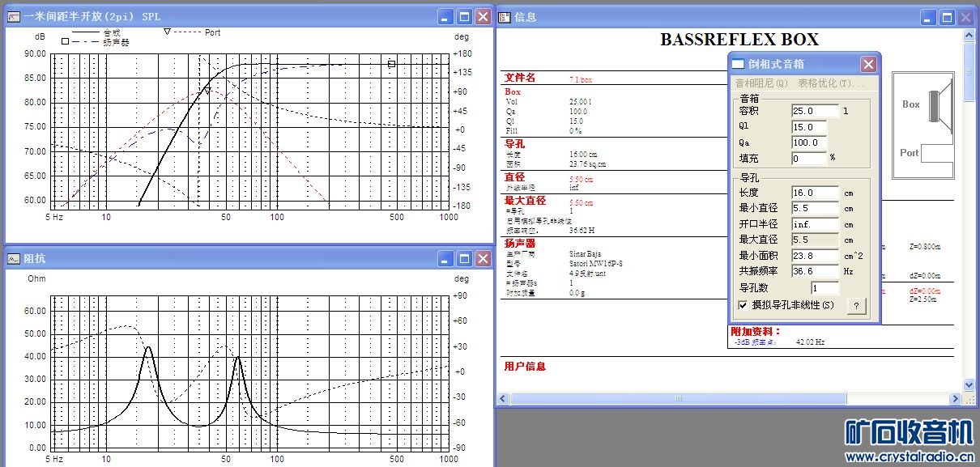Maximize the 阻抗 impedance window
The image size is (980, 467).
click(464, 259)
